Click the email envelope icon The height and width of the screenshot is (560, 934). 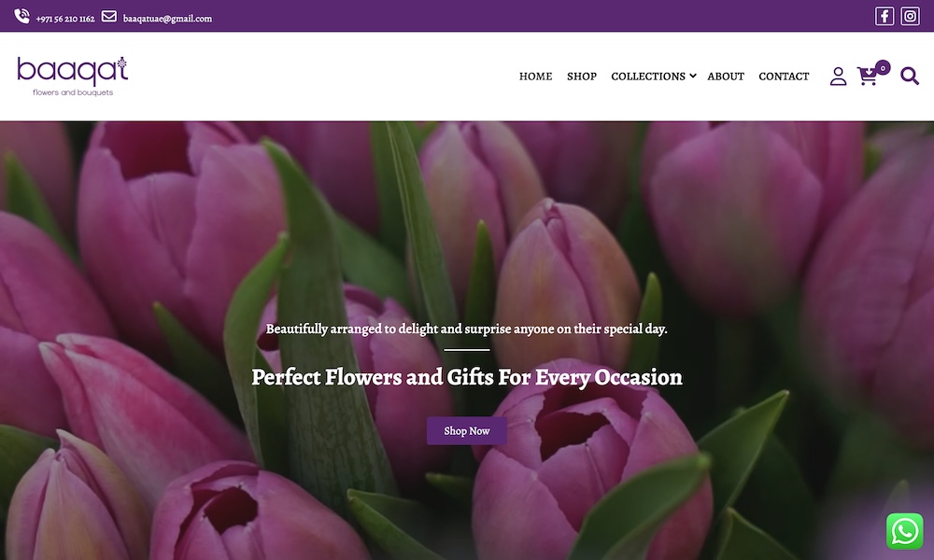point(109,16)
